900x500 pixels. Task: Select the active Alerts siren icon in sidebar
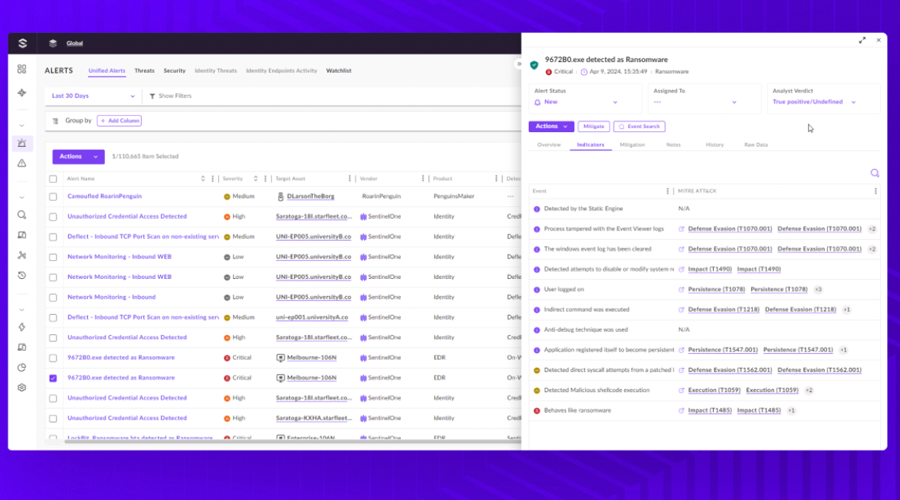22,143
